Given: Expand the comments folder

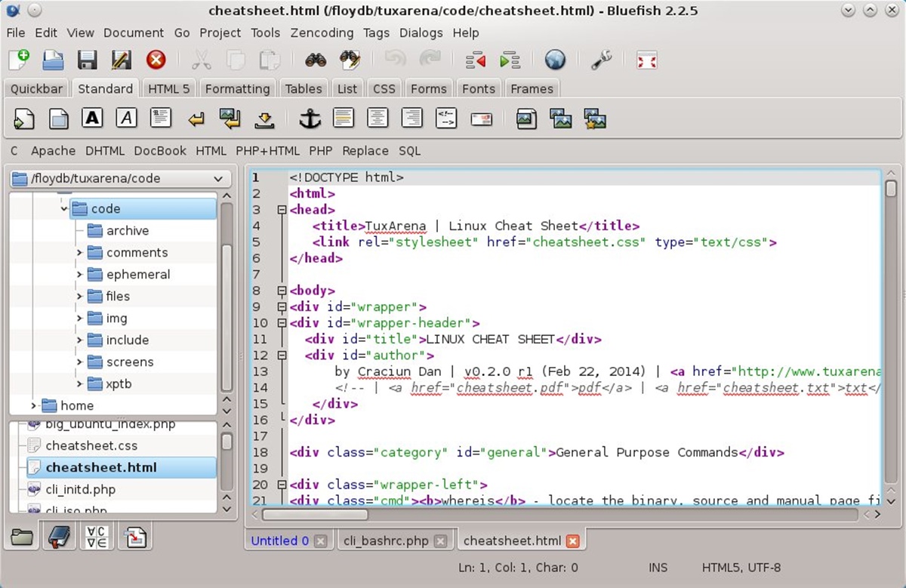Looking at the screenshot, I should (x=79, y=253).
